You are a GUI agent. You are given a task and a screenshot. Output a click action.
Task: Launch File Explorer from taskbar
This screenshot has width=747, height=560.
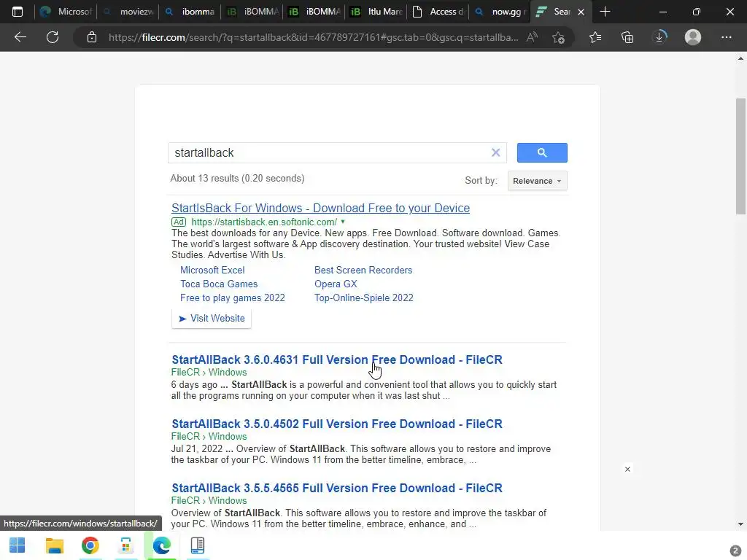[x=54, y=545]
